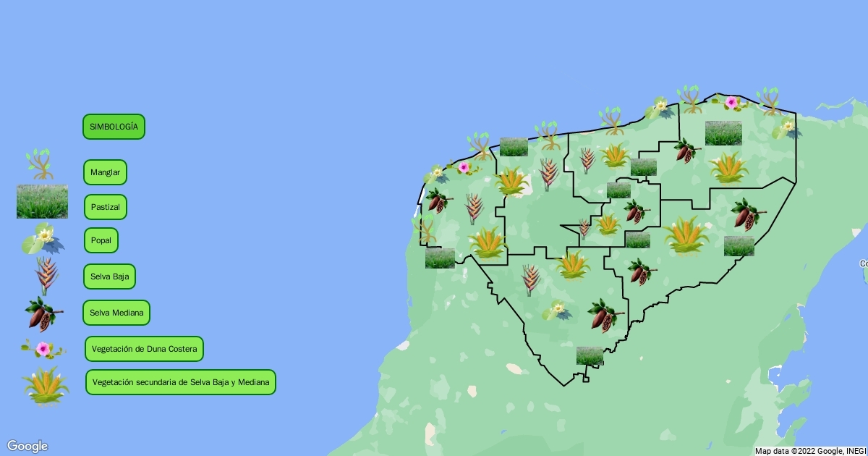
Task: Click the Duna Costera pink flower legend icon
Action: pyautogui.click(x=43, y=349)
